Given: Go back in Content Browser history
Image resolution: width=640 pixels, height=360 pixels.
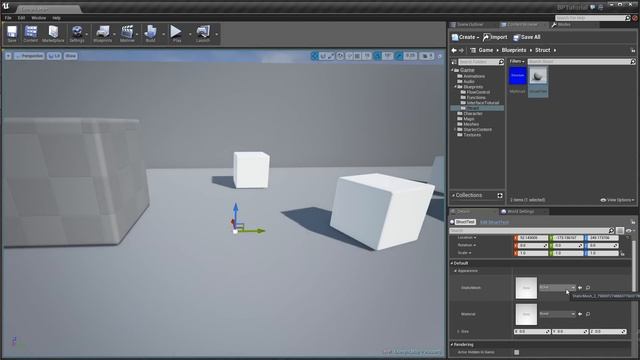Looking at the screenshot, I should pyautogui.click(x=454, y=50).
